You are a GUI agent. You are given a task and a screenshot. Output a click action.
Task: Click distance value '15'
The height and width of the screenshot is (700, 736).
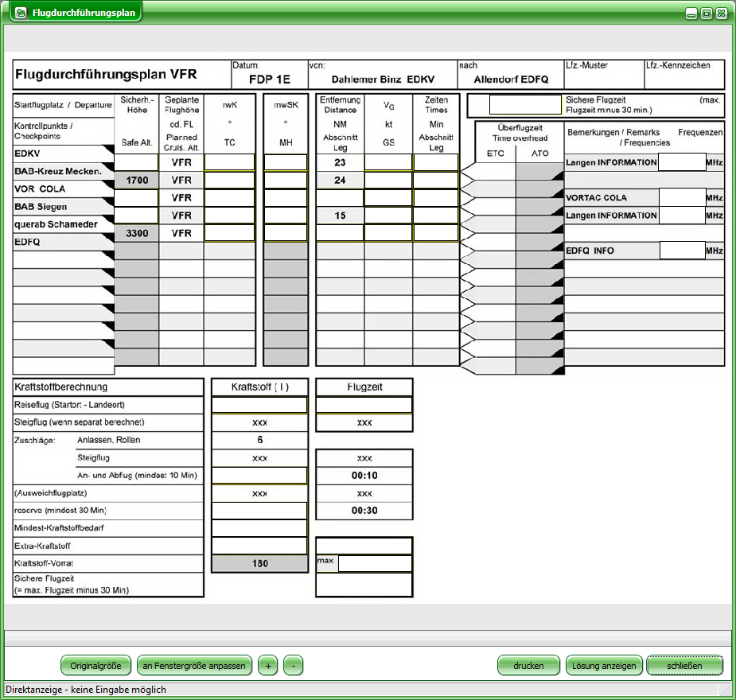pyautogui.click(x=340, y=216)
